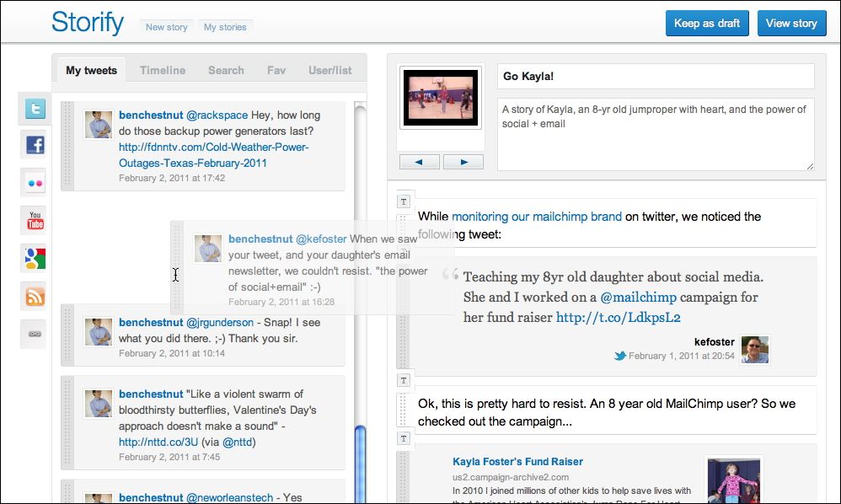Click the @jrgunderson mention

tap(219, 322)
